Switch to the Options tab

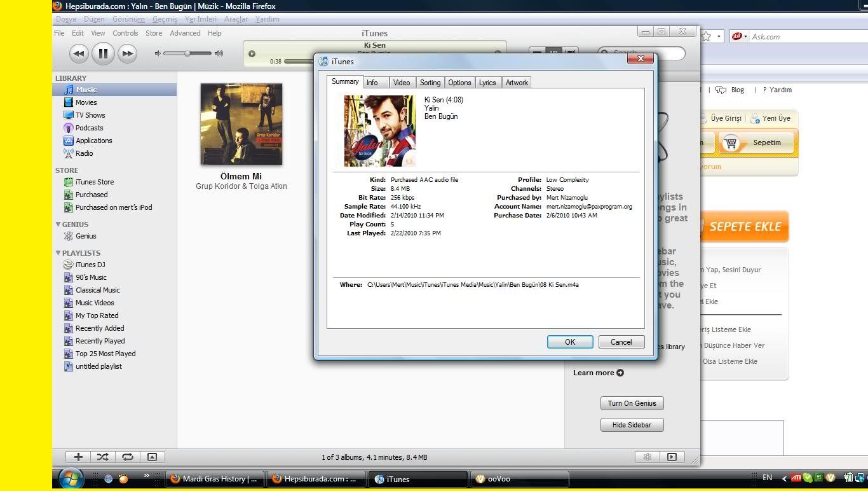click(x=459, y=83)
